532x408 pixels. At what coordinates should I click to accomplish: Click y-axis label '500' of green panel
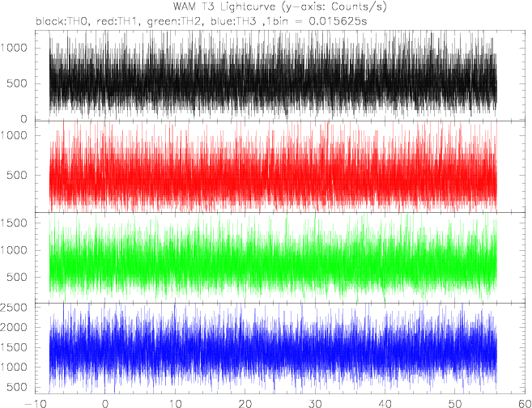point(17,277)
